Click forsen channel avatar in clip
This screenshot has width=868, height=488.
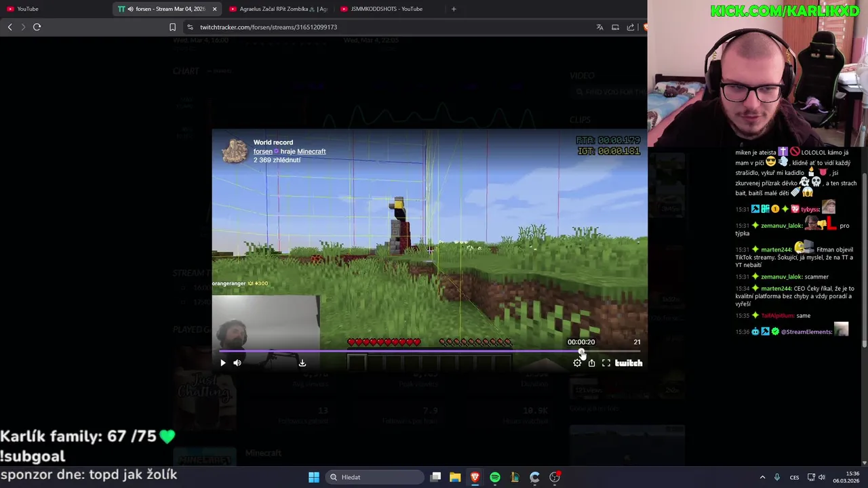click(x=235, y=150)
